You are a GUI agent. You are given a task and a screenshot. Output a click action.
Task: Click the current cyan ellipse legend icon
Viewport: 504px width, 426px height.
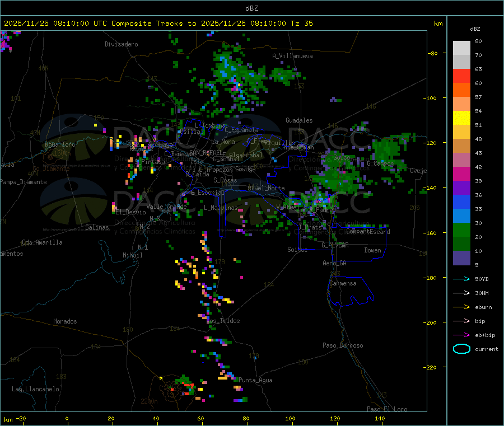[x=461, y=349]
